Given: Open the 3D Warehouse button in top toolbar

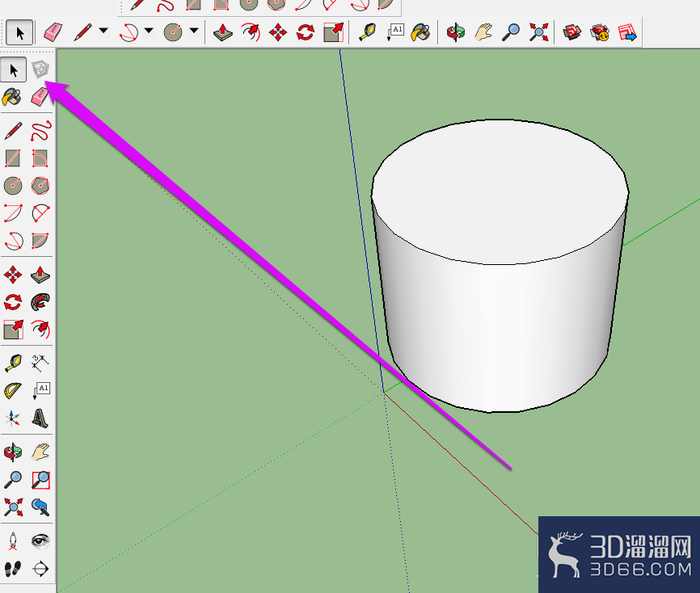Looking at the screenshot, I should 571,32.
